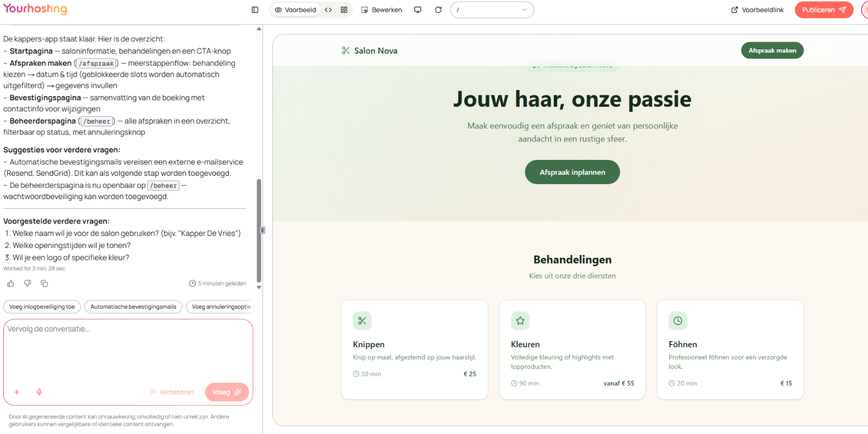Open the Salon Nova scissors logo
The image size is (868, 434).
pyautogui.click(x=346, y=50)
